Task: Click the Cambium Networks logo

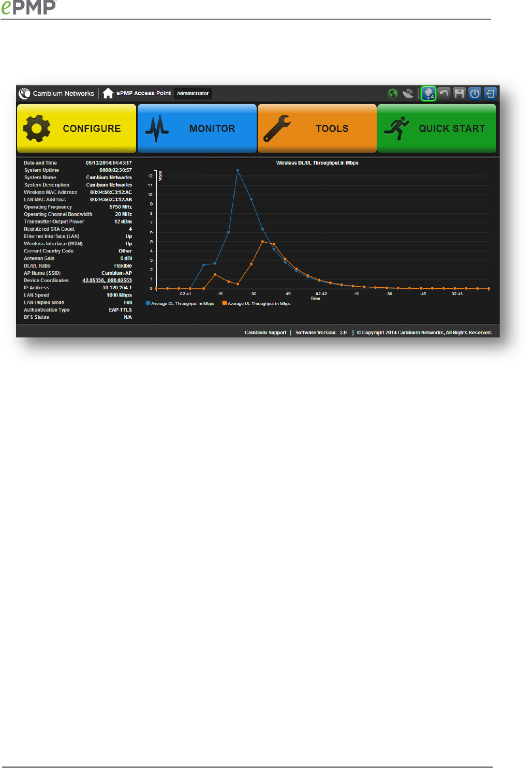Action: pyautogui.click(x=56, y=93)
